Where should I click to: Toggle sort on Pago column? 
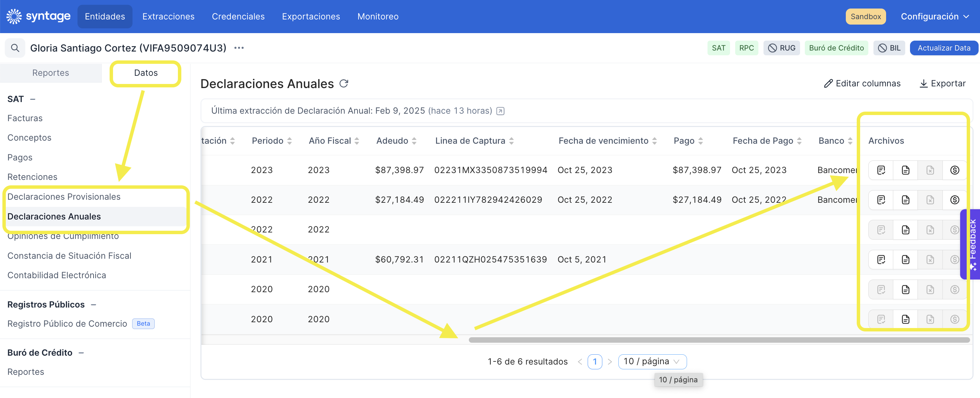coord(700,141)
